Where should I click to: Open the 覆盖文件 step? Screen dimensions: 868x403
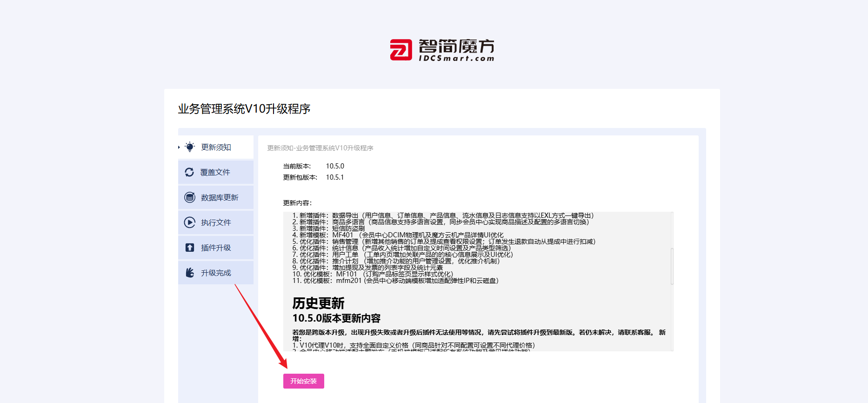pyautogui.click(x=216, y=172)
